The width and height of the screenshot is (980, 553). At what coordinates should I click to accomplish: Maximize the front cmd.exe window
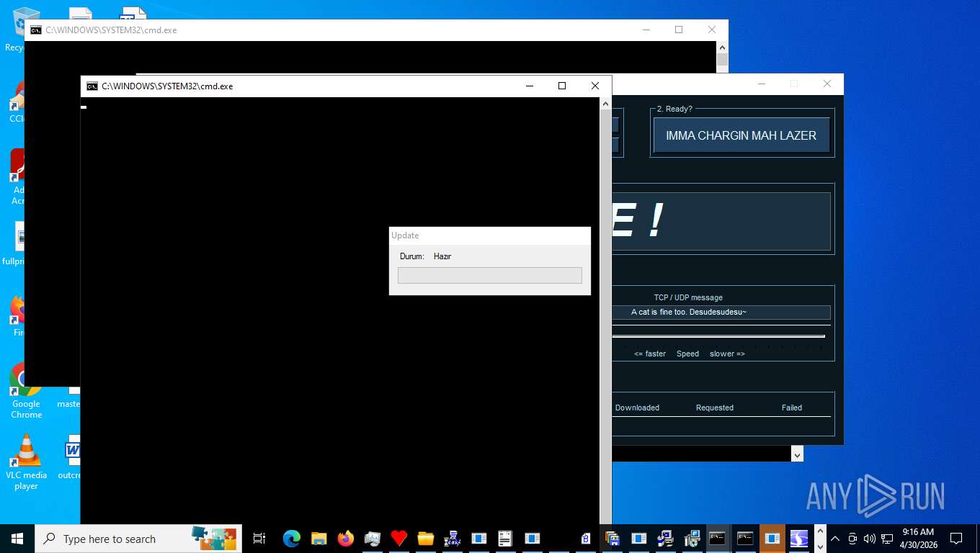pyautogui.click(x=562, y=86)
